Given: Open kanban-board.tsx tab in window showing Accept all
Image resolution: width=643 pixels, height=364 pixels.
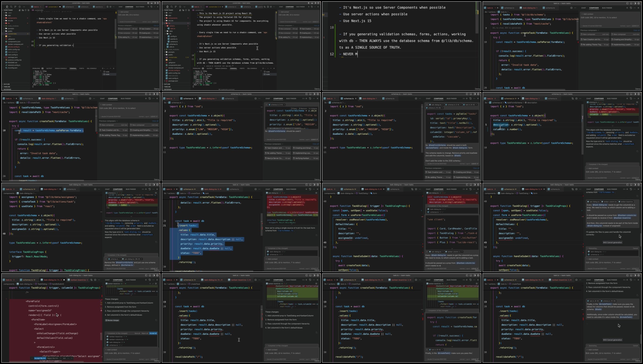Looking at the screenshot, I should (78, 280).
